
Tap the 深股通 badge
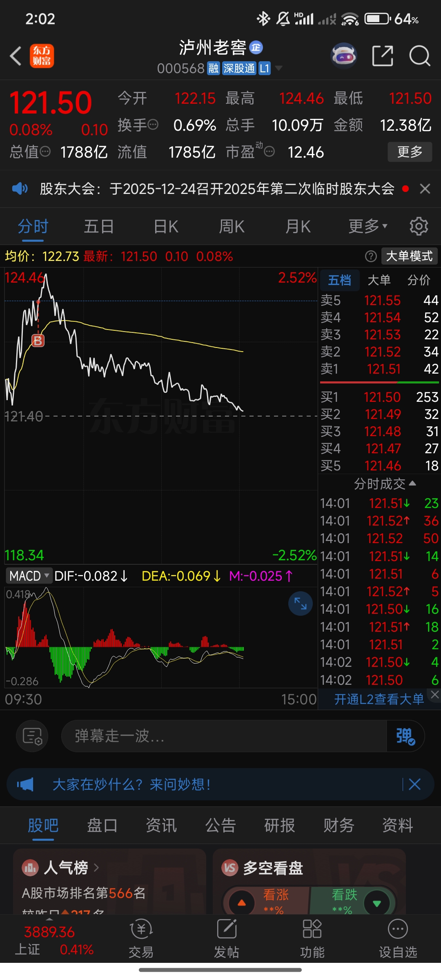[239, 68]
